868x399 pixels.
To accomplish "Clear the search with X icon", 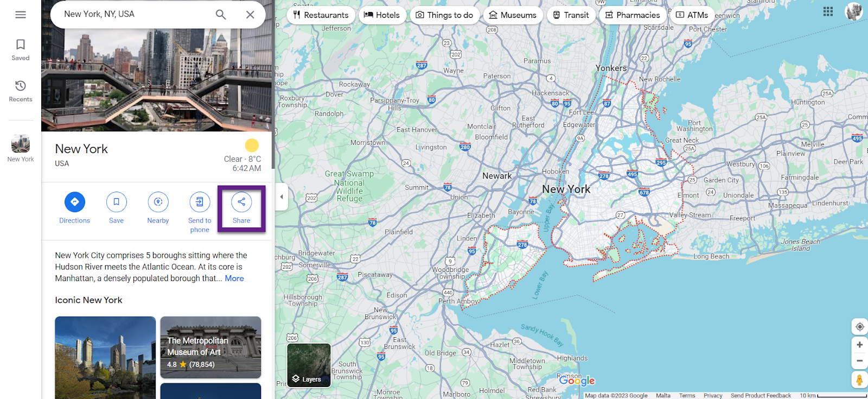I will pos(250,15).
